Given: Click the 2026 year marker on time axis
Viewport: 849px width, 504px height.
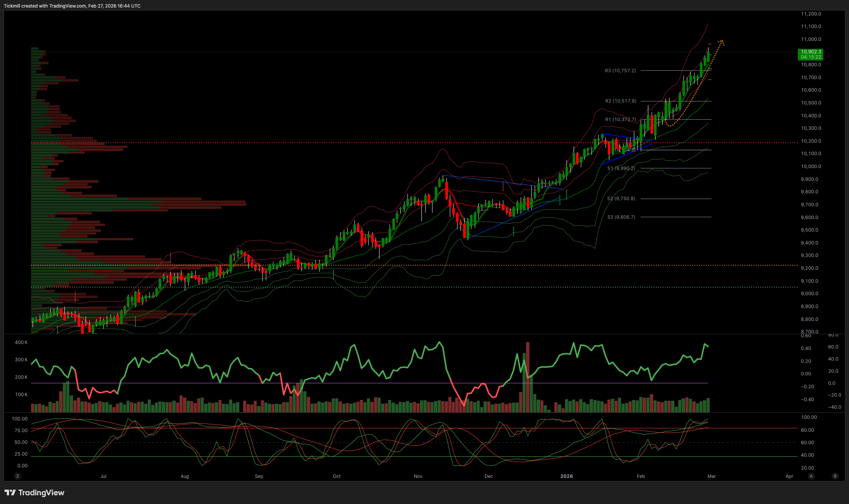Looking at the screenshot, I should click(x=567, y=476).
